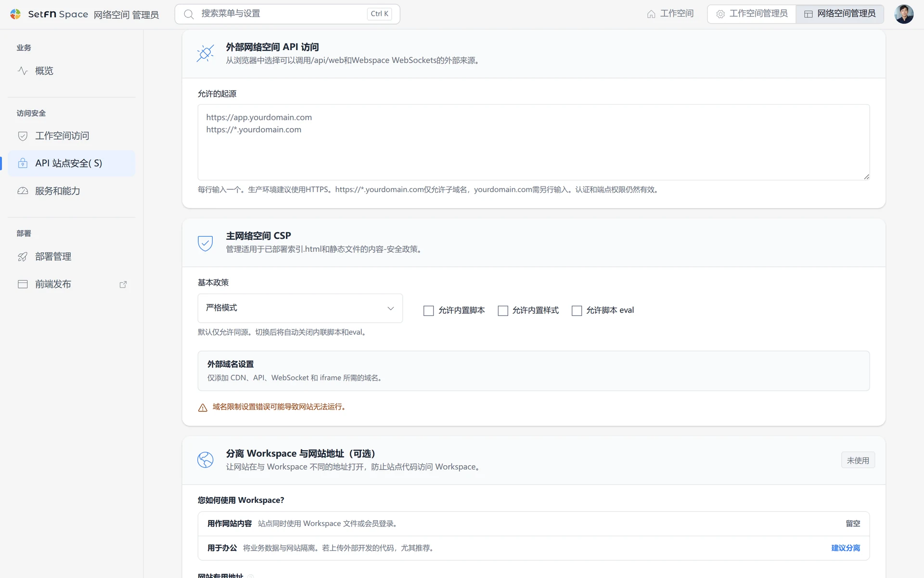Click the gear icon beside 工作空间管理员
This screenshot has width=924, height=578.
[720, 14]
